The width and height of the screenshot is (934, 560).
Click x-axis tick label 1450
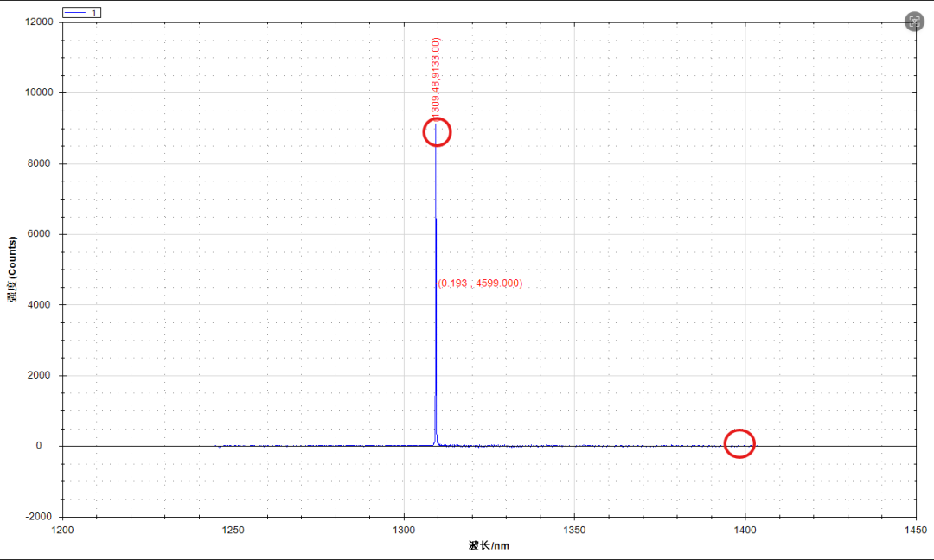point(916,530)
